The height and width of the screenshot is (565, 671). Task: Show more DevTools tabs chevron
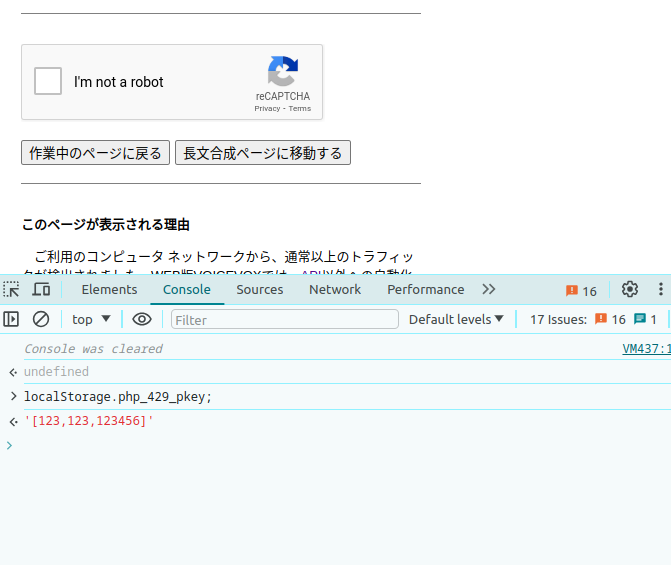pos(488,290)
